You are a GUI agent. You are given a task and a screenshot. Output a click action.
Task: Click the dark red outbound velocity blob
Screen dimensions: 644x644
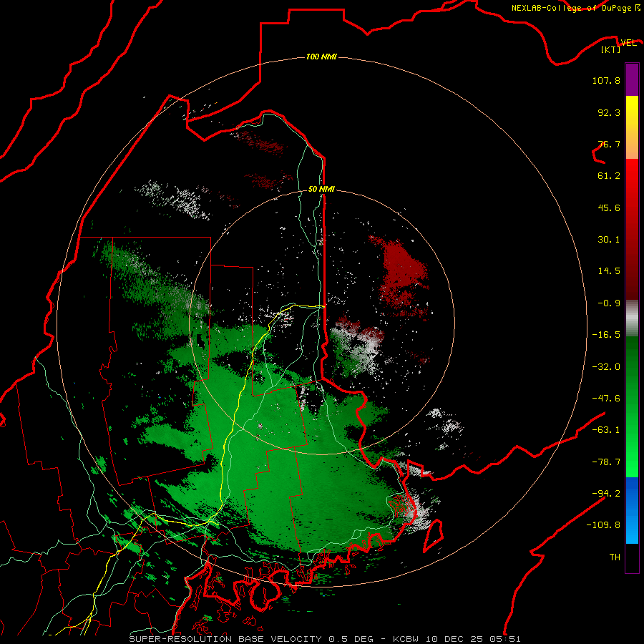401,271
